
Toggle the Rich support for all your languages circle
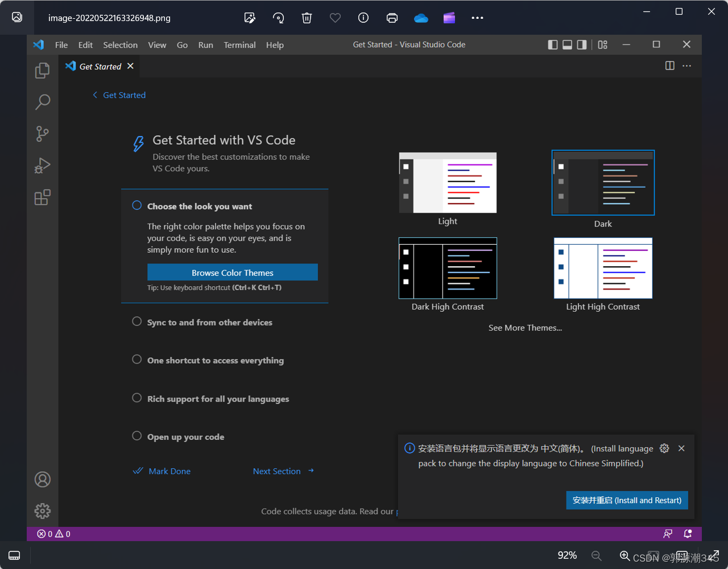click(136, 398)
